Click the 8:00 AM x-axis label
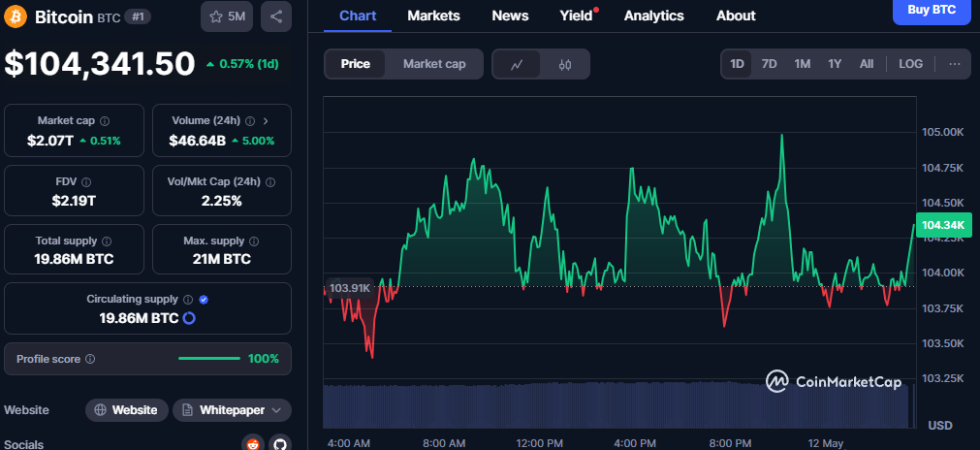 444,443
